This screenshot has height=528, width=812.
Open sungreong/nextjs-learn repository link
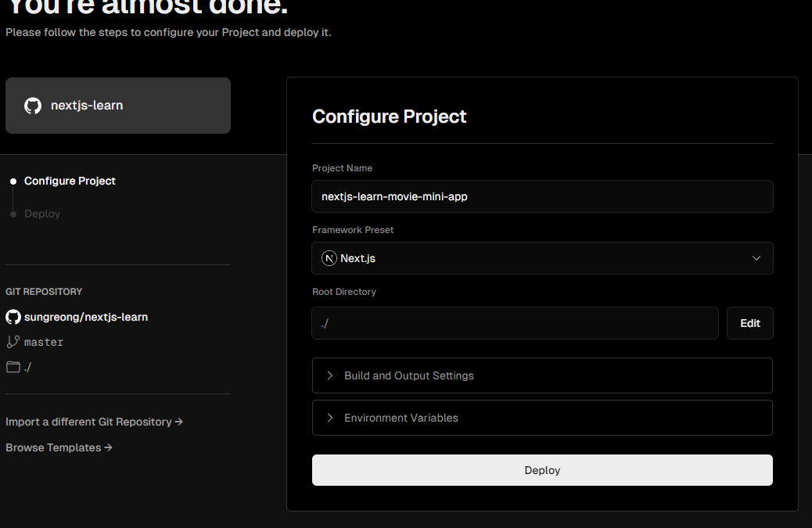coord(86,317)
